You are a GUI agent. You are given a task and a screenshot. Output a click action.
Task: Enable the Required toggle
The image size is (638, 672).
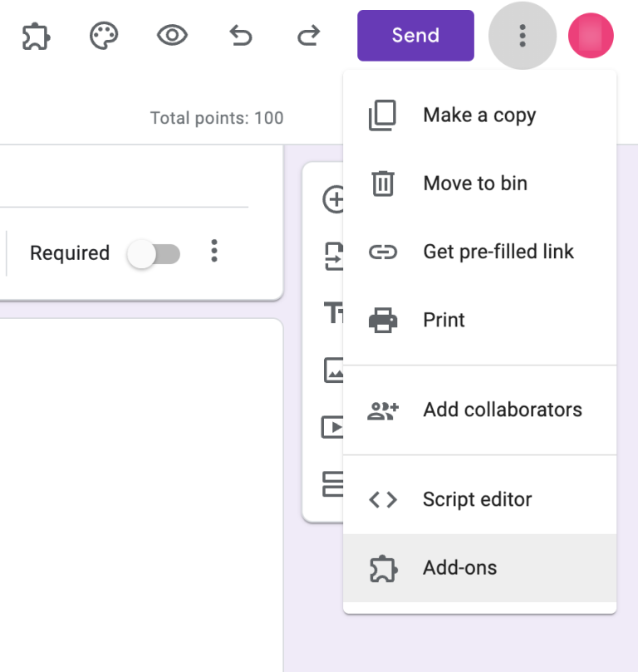154,253
